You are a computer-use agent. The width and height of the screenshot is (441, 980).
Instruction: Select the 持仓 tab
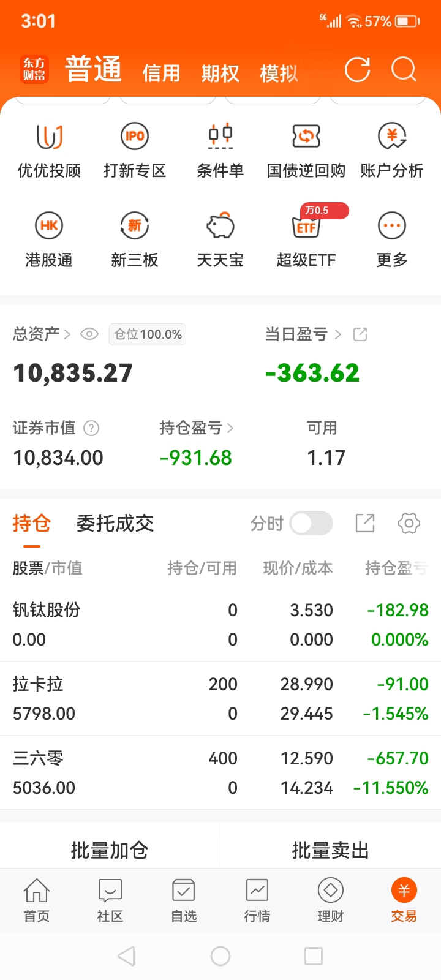[x=31, y=524]
